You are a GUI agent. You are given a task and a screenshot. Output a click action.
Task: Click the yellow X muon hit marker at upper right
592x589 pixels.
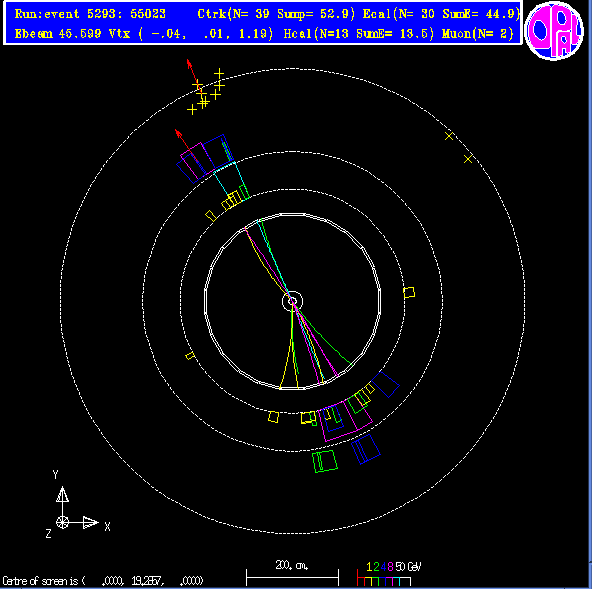tap(449, 136)
